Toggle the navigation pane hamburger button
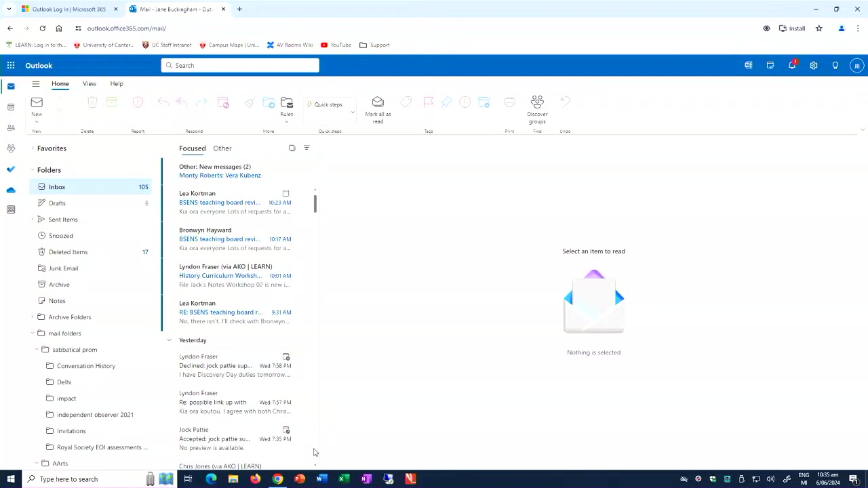This screenshot has height=488, width=868. coord(35,84)
